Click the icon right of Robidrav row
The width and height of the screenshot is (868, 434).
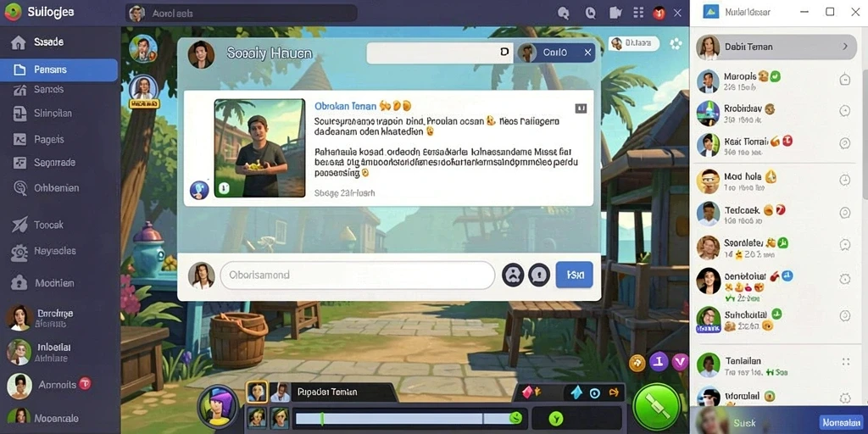tap(845, 111)
